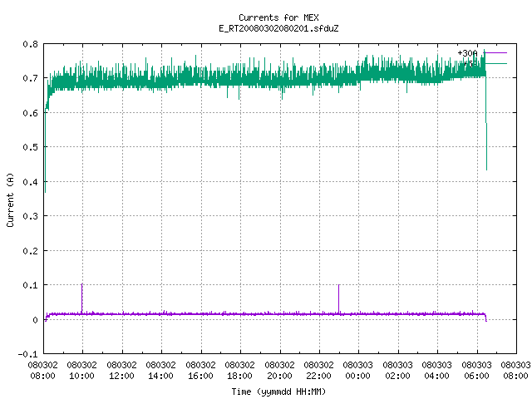This screenshot has width=532, height=399.
Task: Click the x-axis label '080303 04:00'
Action: point(436,371)
